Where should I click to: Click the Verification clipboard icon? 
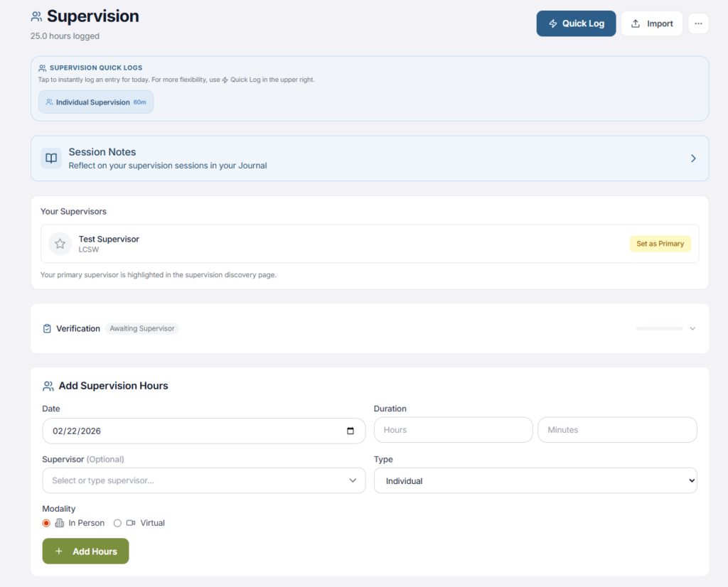(x=47, y=329)
